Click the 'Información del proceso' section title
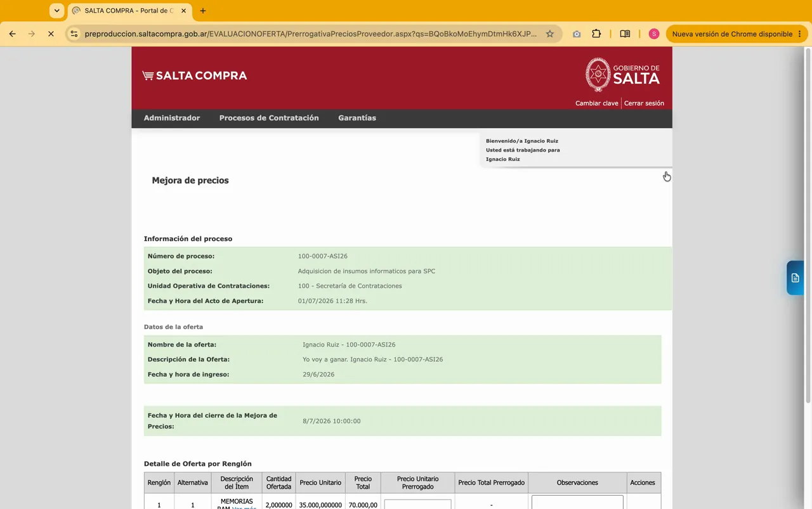Viewport: 812px width, 509px height. point(188,239)
